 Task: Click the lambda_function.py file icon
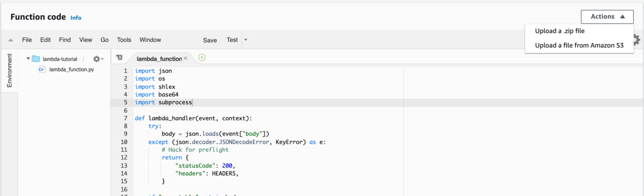point(42,69)
